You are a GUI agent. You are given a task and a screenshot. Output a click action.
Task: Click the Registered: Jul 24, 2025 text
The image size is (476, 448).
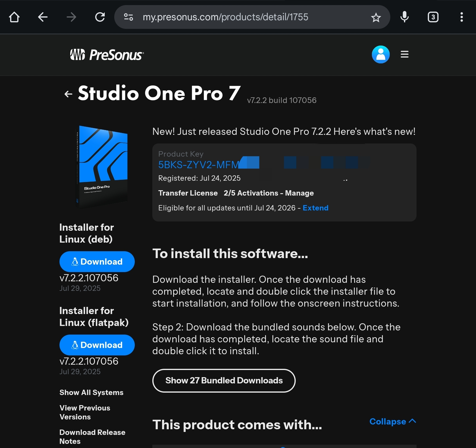[199, 178]
